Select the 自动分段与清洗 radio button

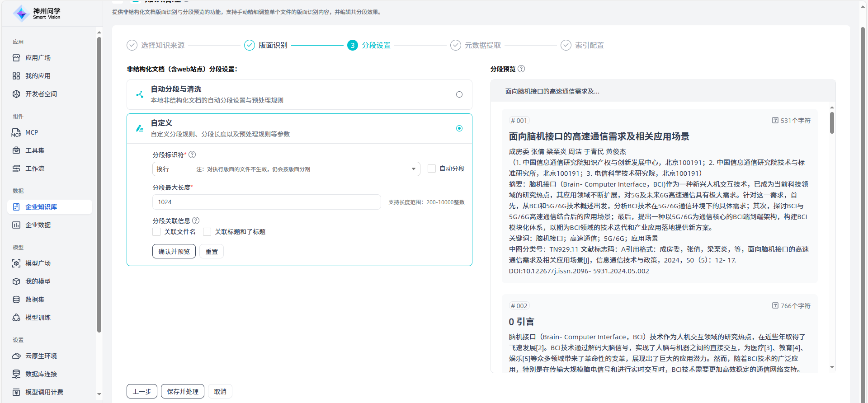(459, 94)
